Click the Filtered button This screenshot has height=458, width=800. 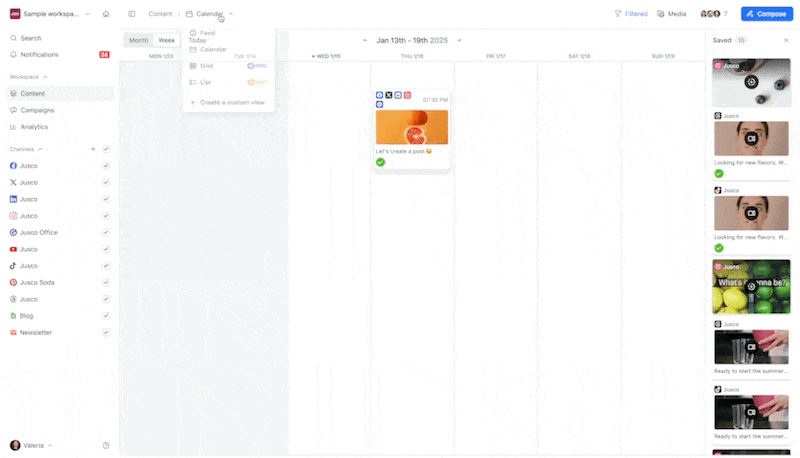point(630,14)
